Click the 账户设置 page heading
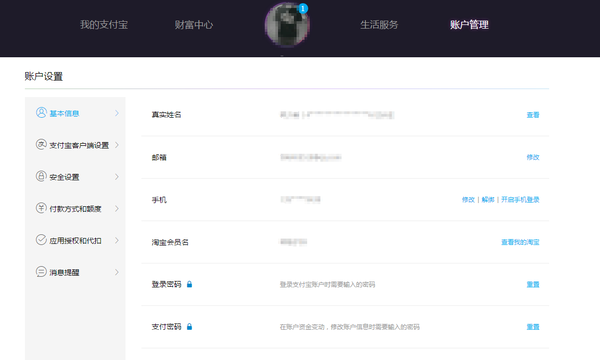The height and width of the screenshot is (360, 600). tap(44, 77)
